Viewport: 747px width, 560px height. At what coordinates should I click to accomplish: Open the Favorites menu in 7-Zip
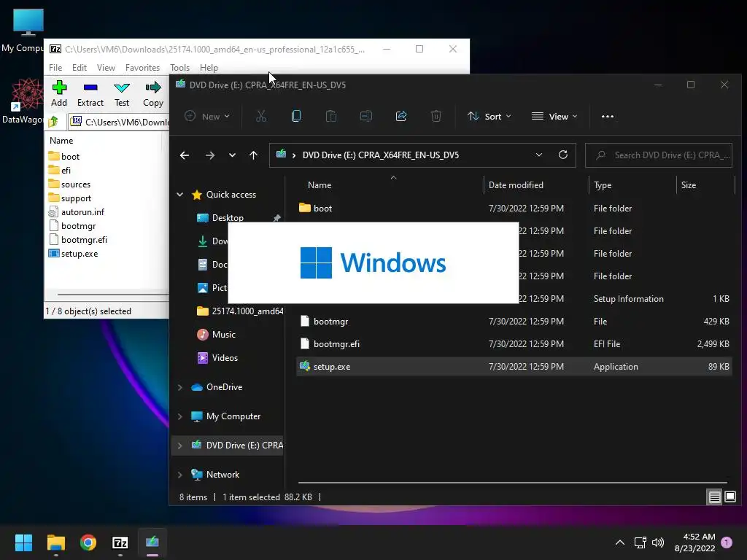point(142,68)
